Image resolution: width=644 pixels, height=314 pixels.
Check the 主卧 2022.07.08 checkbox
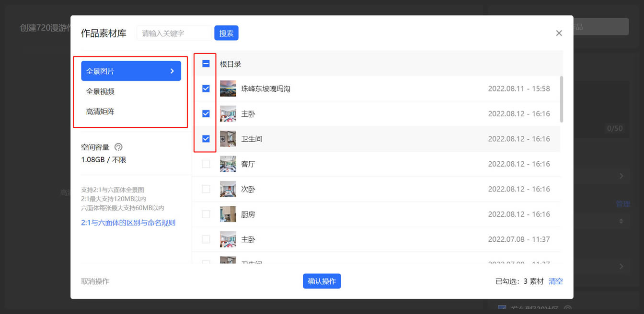tap(206, 239)
